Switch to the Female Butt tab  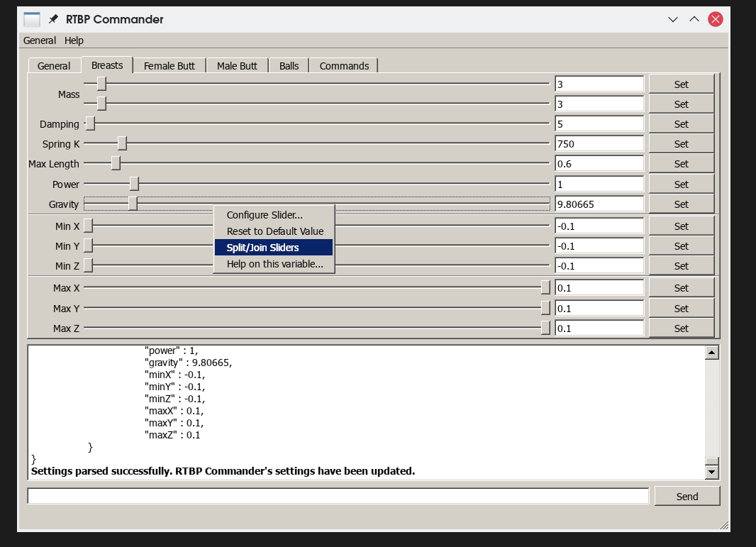click(169, 65)
